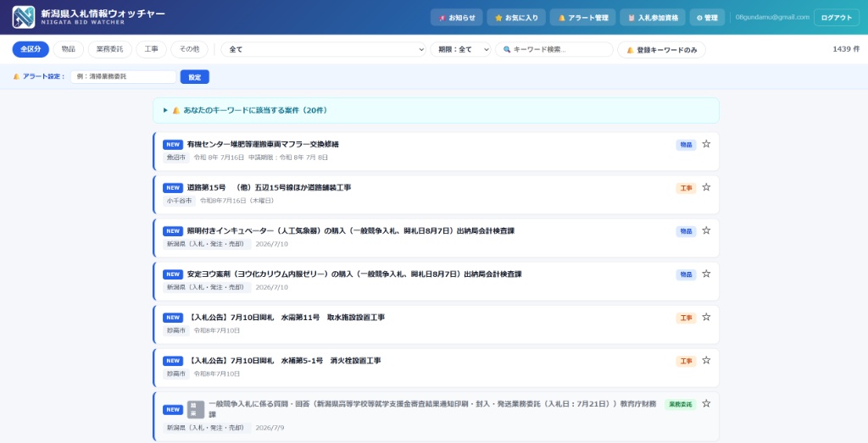Open the 管理 admin page
Viewport: 868px width, 443px height.
pos(708,17)
